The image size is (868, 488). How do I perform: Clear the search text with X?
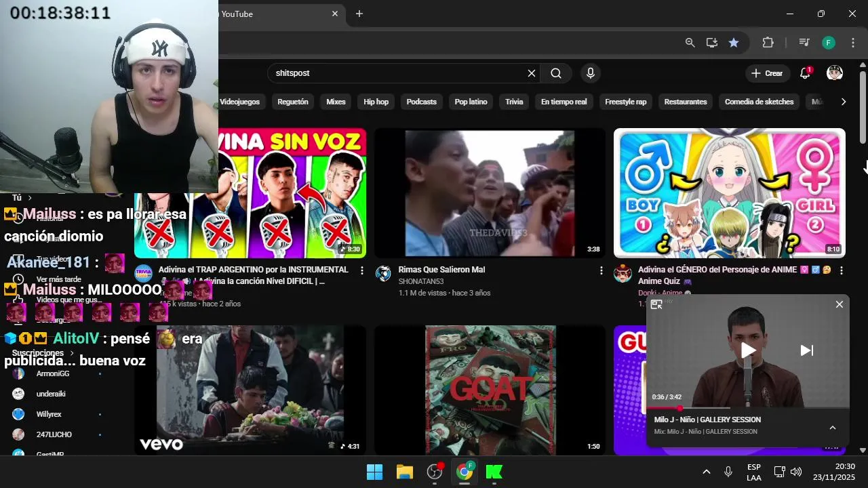532,73
